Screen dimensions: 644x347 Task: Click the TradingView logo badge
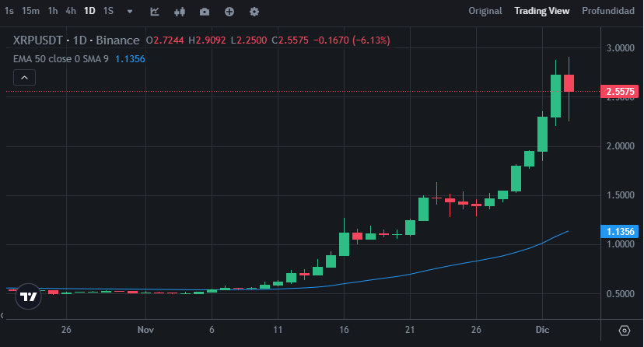(28, 296)
